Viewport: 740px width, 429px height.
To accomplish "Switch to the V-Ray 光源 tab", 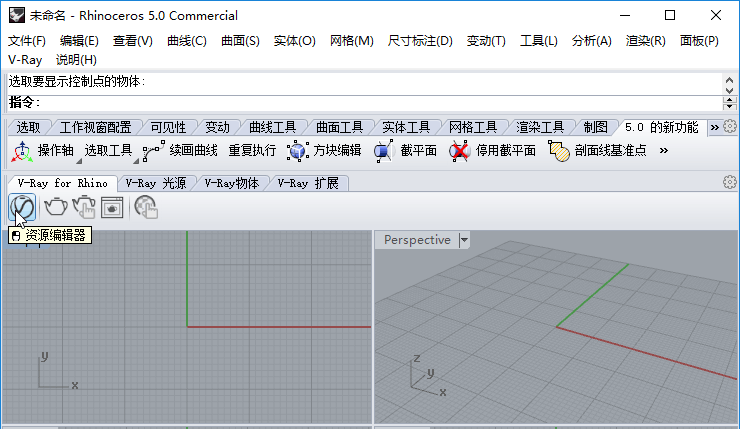I will tap(156, 183).
